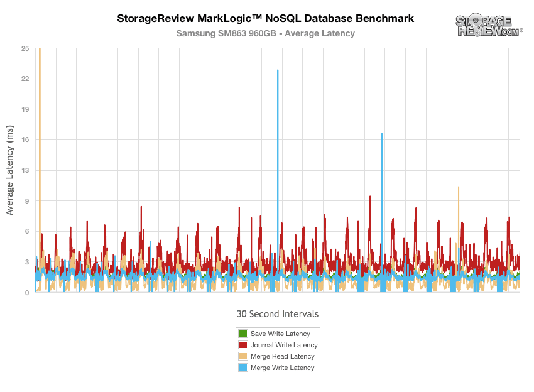Click the y-axis tick label "3"
This screenshot has height=392, width=534.
(27, 262)
